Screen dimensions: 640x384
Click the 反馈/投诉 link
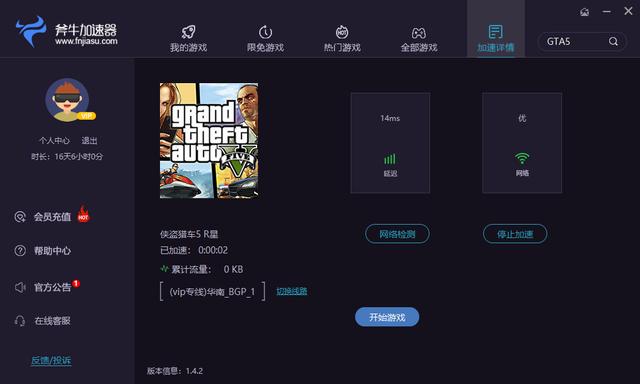coord(51,360)
